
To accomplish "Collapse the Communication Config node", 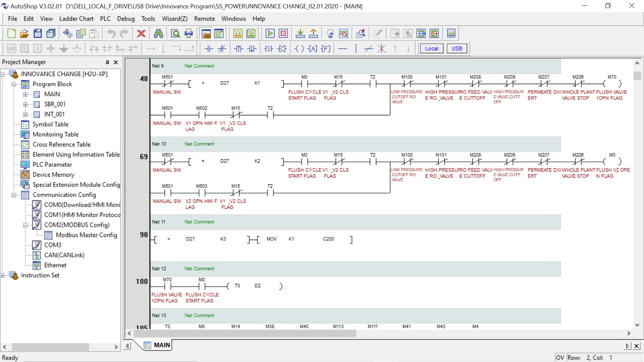I will pos(14,195).
